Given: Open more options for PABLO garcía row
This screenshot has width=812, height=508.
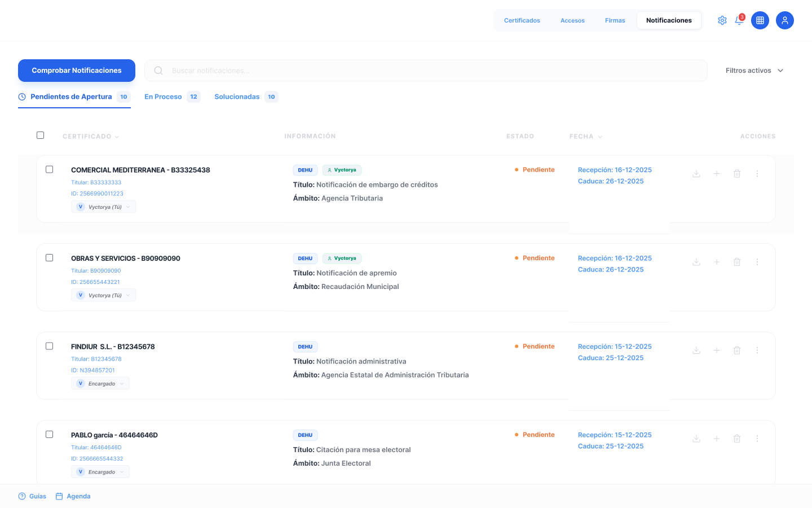Looking at the screenshot, I should tap(757, 439).
